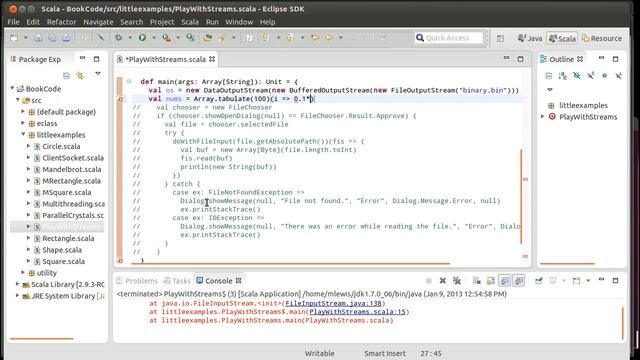Select Circle.scala in Package Explorer
The image size is (640, 360).
point(61,146)
